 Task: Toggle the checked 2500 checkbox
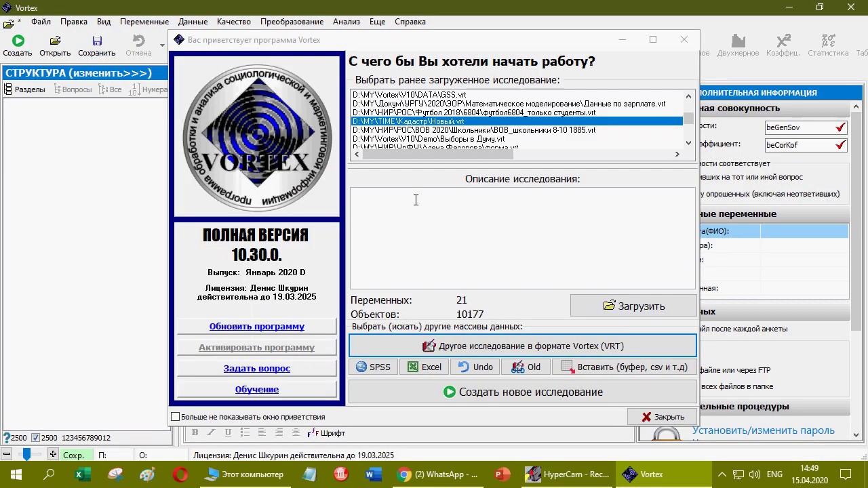(x=36, y=438)
